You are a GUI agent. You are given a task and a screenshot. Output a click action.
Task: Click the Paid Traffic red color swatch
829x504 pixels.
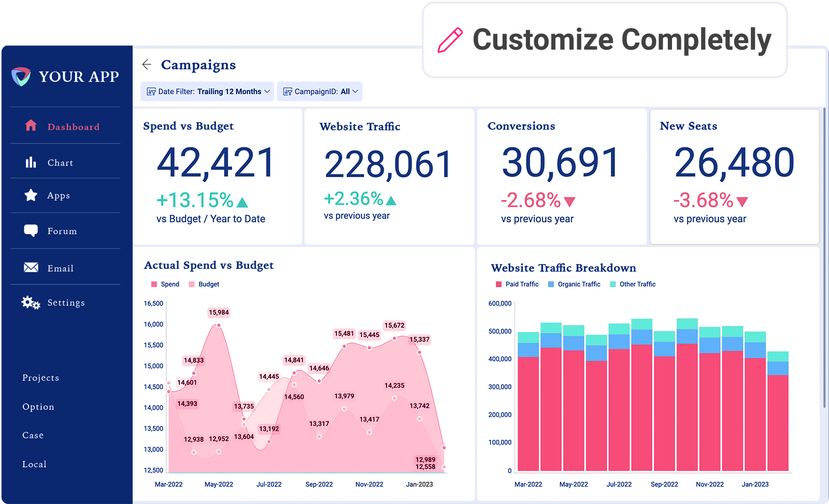499,284
